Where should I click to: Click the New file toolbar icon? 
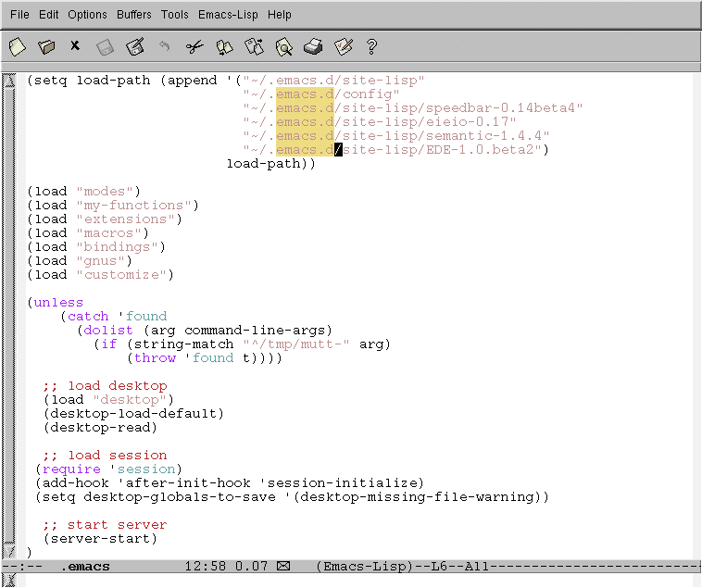tap(17, 46)
